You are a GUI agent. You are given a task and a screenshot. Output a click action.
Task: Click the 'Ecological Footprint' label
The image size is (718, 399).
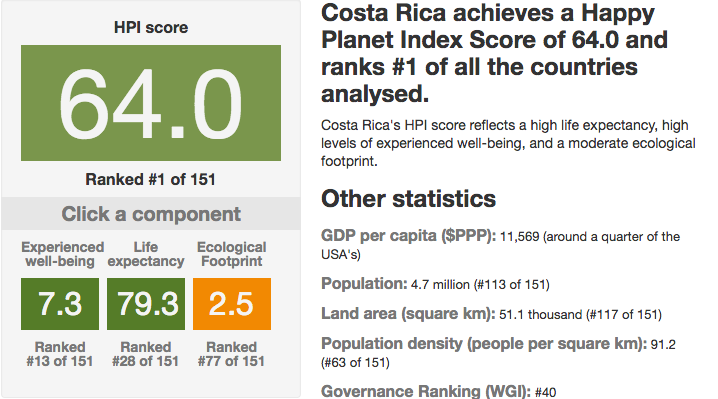pos(232,254)
